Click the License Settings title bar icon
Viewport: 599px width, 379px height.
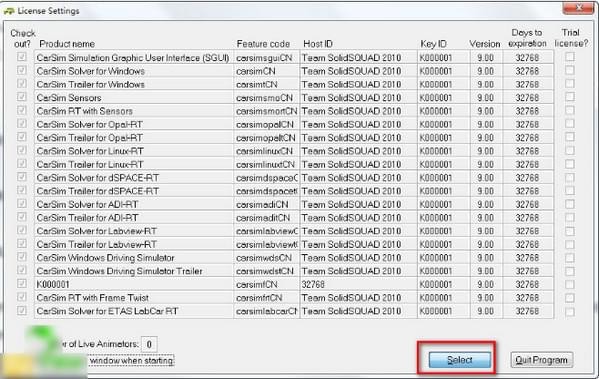9,11
